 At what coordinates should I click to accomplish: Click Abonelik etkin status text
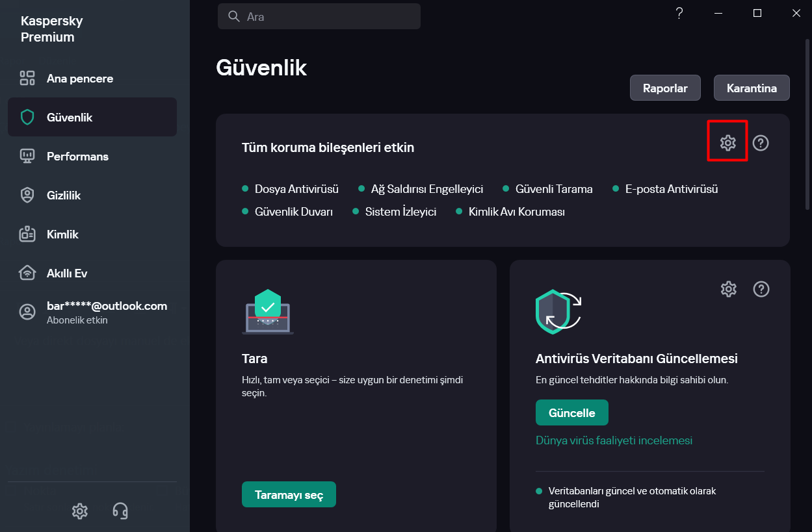click(x=77, y=320)
